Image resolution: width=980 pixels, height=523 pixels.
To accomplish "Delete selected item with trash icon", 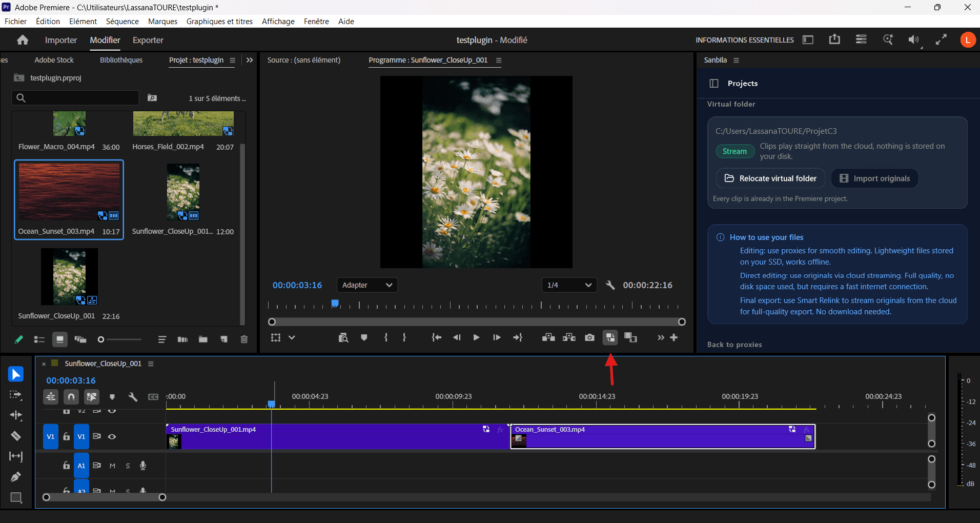I will pyautogui.click(x=244, y=339).
